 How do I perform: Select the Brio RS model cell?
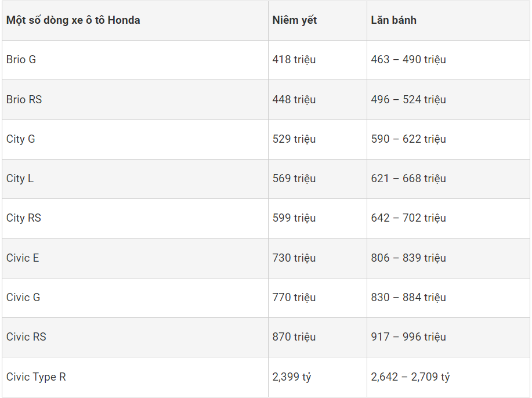click(x=24, y=100)
